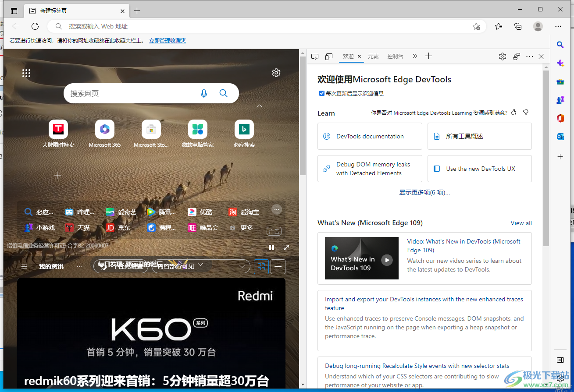Viewport: 574px width, 392px height.
Task: Open DevTools documentation card
Action: click(x=370, y=136)
